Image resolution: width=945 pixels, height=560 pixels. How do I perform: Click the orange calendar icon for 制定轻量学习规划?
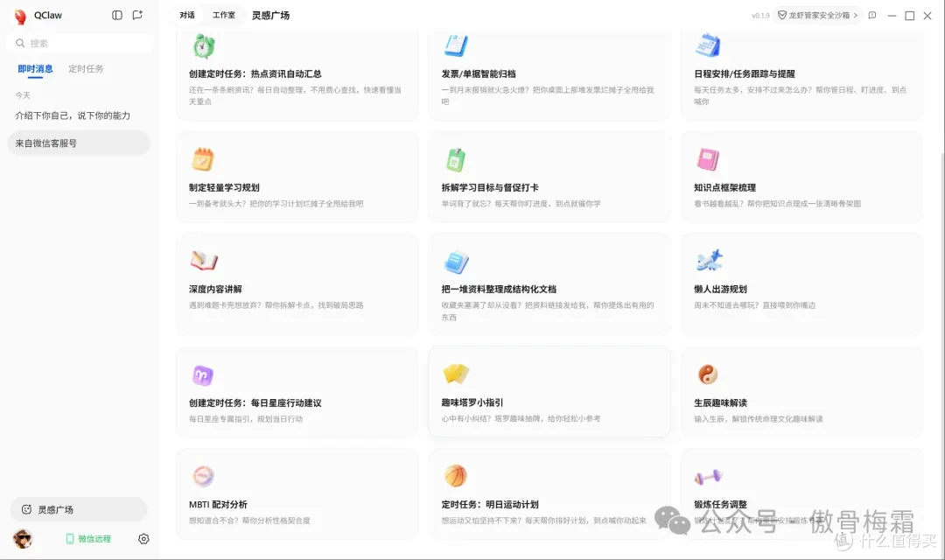[x=203, y=159]
